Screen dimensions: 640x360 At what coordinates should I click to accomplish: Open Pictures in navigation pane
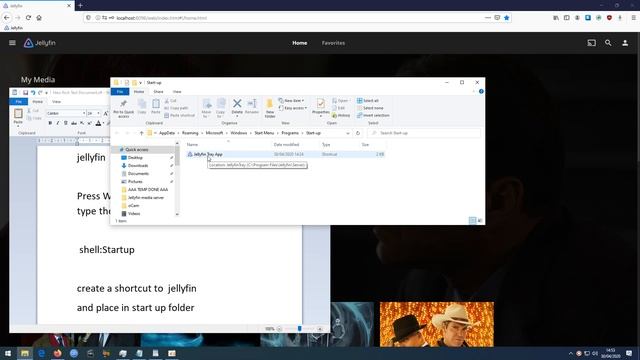[135, 182]
